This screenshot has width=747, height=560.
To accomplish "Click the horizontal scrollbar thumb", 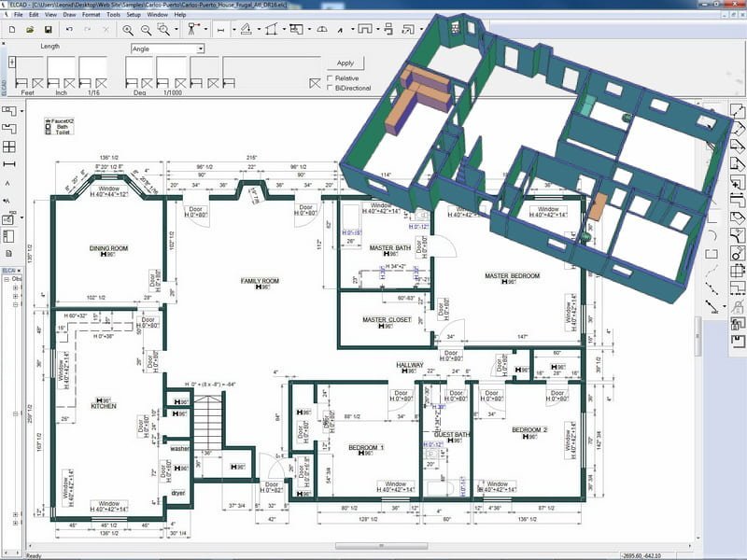I will [381, 546].
